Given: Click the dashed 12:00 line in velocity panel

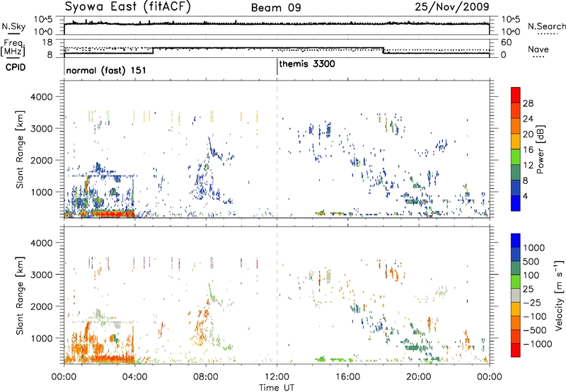Looking at the screenshot, I should tap(277, 294).
